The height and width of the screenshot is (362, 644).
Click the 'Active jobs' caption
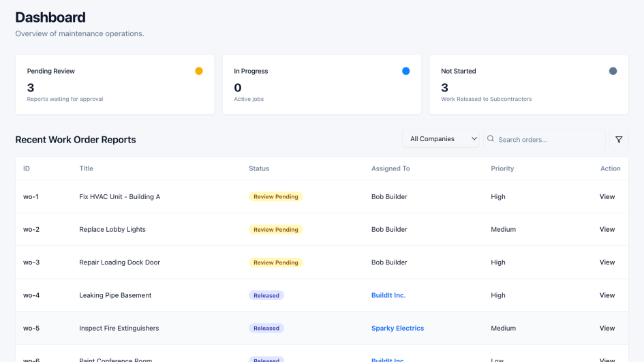click(249, 99)
